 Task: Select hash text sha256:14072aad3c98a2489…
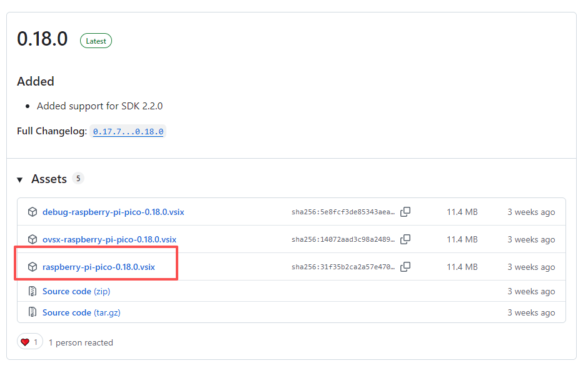coord(343,239)
